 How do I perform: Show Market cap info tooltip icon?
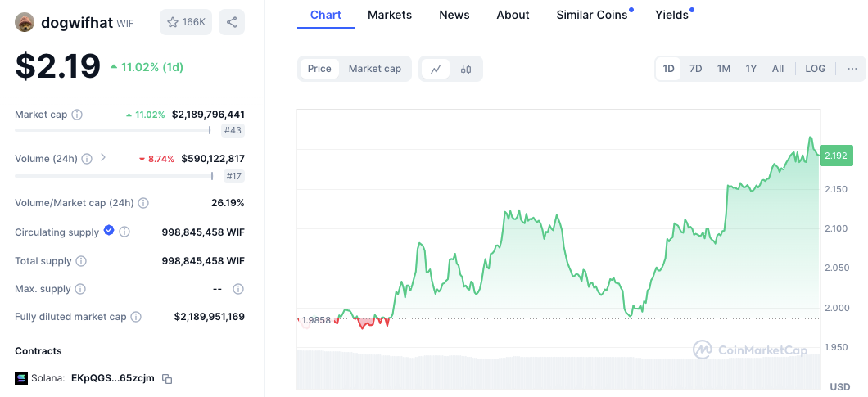(77, 115)
